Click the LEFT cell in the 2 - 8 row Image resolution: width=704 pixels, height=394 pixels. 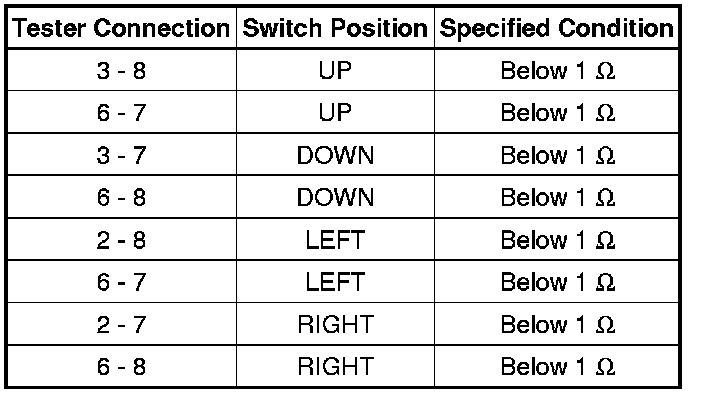coord(335,240)
